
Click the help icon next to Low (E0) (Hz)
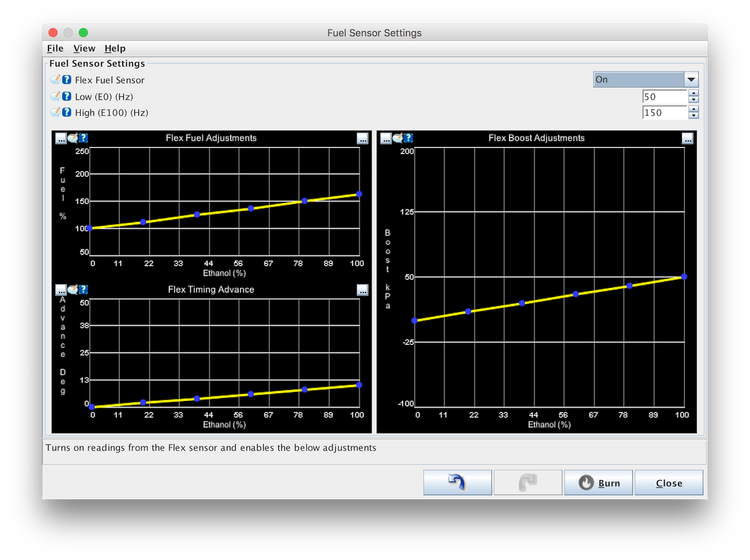[67, 96]
